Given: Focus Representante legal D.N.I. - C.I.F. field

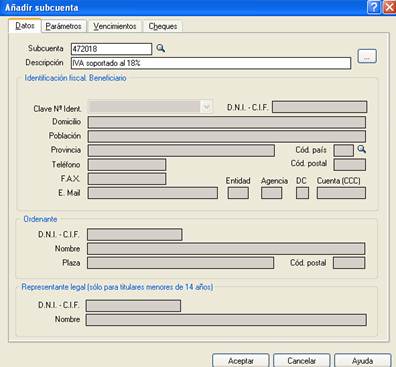Looking at the screenshot, I should pos(133,306).
